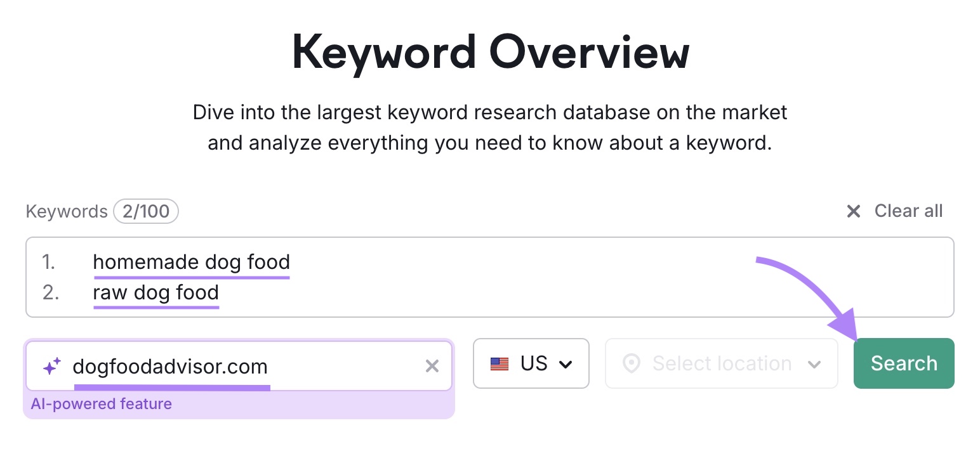This screenshot has width=980, height=449.
Task: Open the database country picker next to the domain field
Action: (x=531, y=363)
